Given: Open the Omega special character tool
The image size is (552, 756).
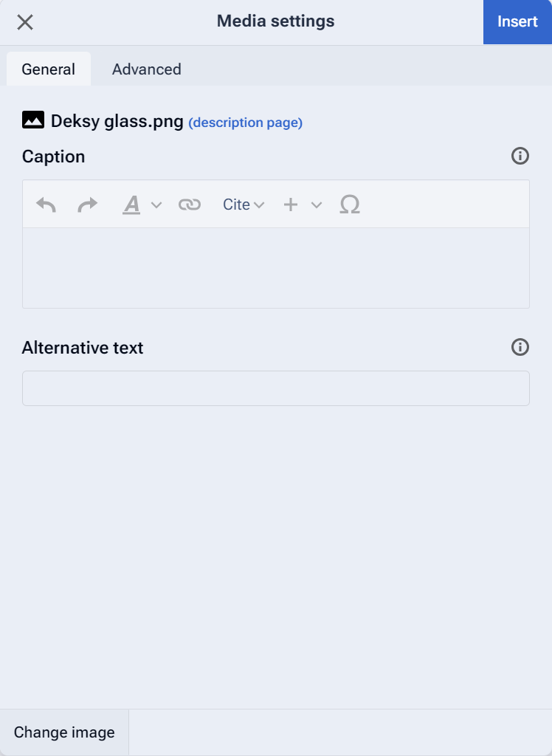Looking at the screenshot, I should click(350, 205).
